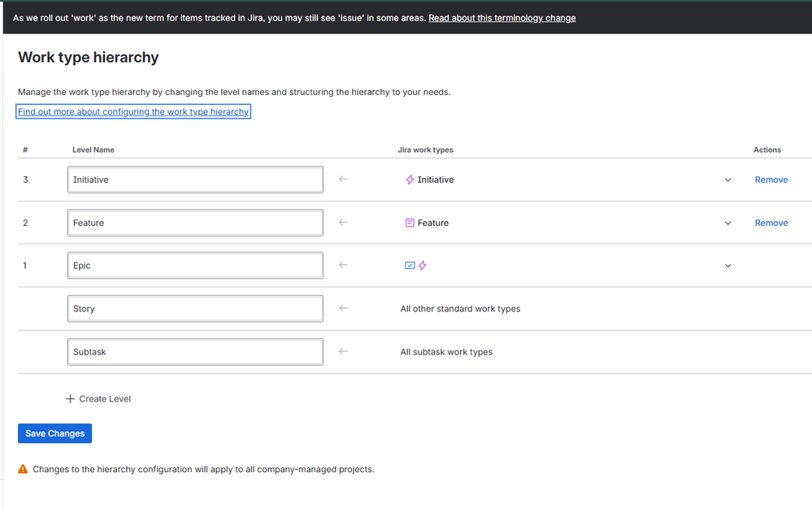812x508 pixels.
Task: Expand the Feature work types dropdown
Action: (x=727, y=223)
